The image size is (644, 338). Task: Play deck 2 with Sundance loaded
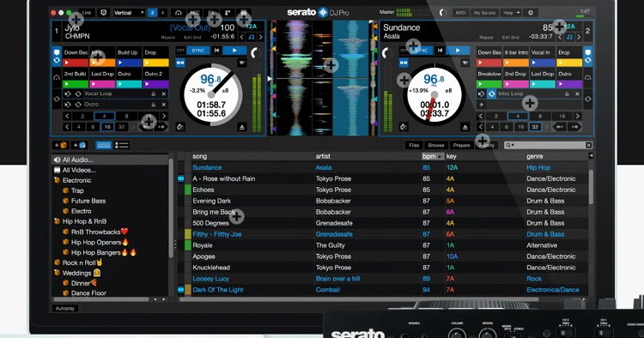click(458, 51)
